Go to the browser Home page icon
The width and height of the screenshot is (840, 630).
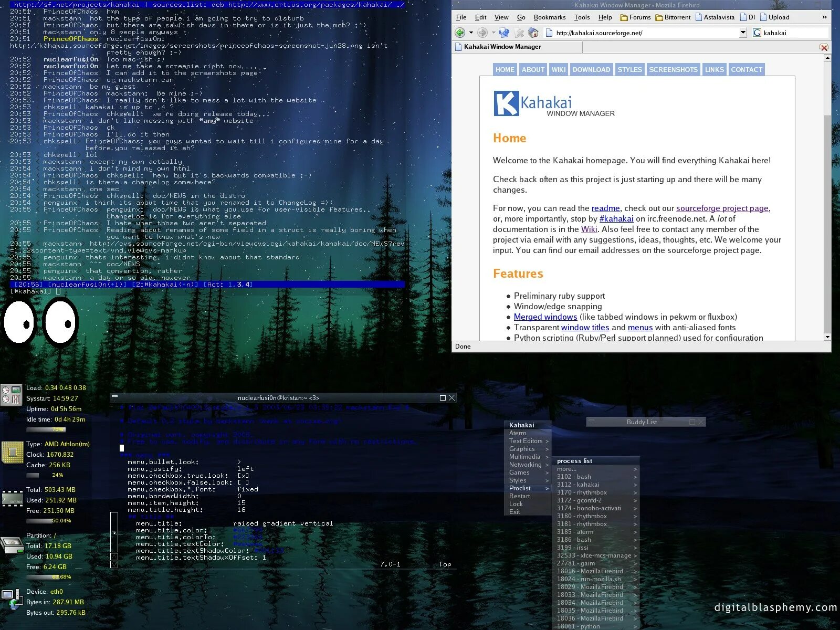coord(533,33)
